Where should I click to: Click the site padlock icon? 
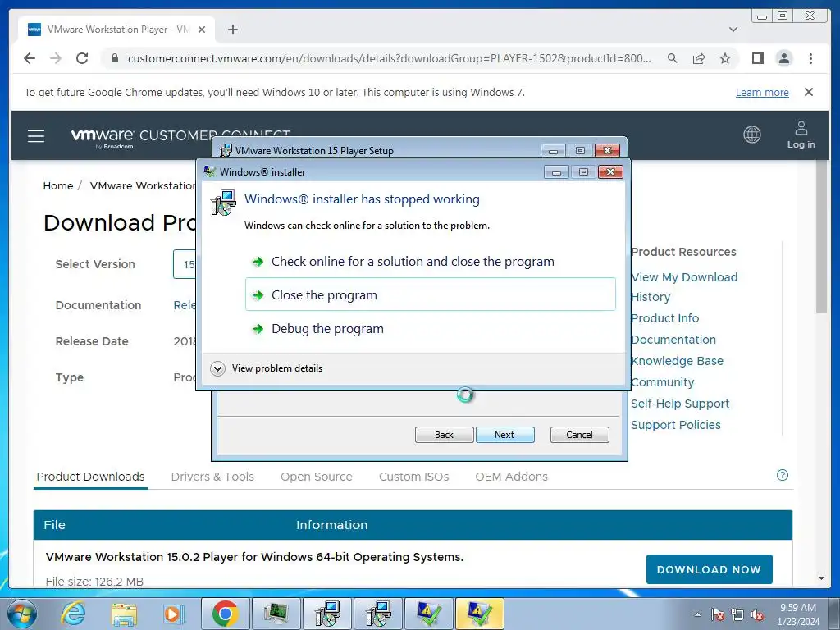(x=114, y=58)
